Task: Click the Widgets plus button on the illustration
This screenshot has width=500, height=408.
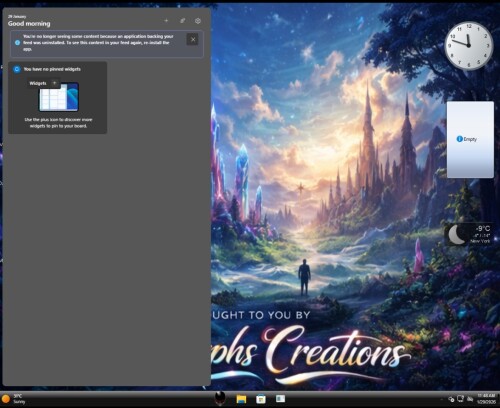Action: click(54, 83)
